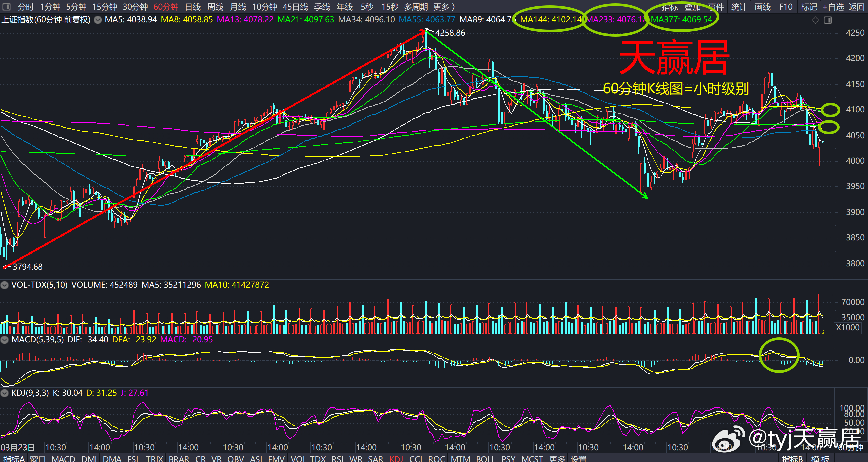Image resolution: width=868 pixels, height=462 pixels.
Task: Select BOLL indicator tab
Action: coord(485,458)
